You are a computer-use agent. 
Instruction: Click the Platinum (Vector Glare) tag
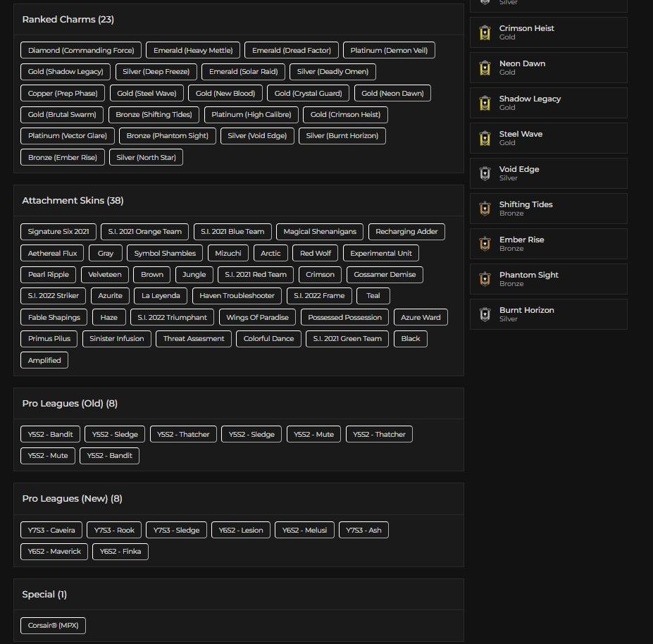pos(68,136)
